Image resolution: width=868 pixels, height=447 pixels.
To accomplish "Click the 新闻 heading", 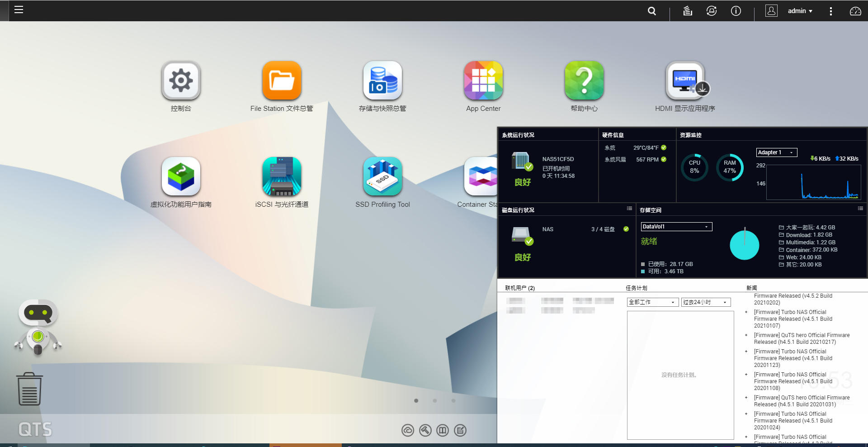I will (x=752, y=288).
